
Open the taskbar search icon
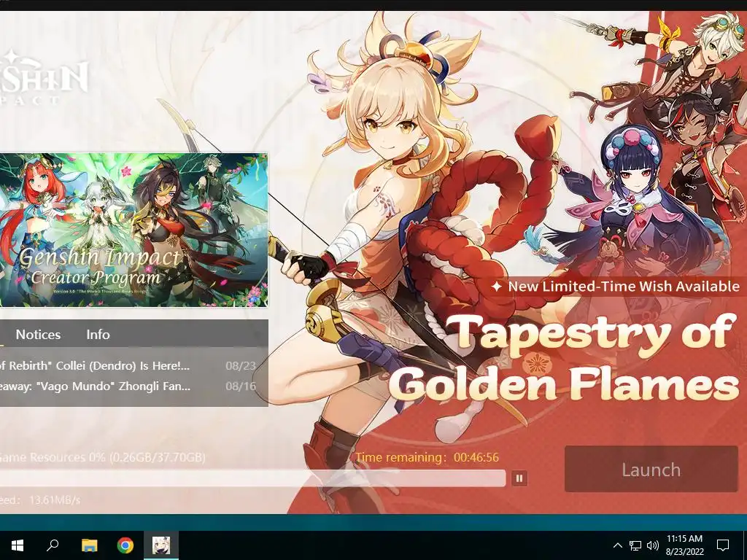(x=53, y=545)
